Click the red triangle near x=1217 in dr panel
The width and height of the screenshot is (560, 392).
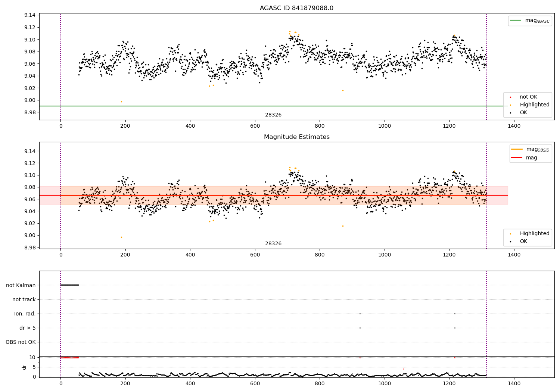pos(455,358)
